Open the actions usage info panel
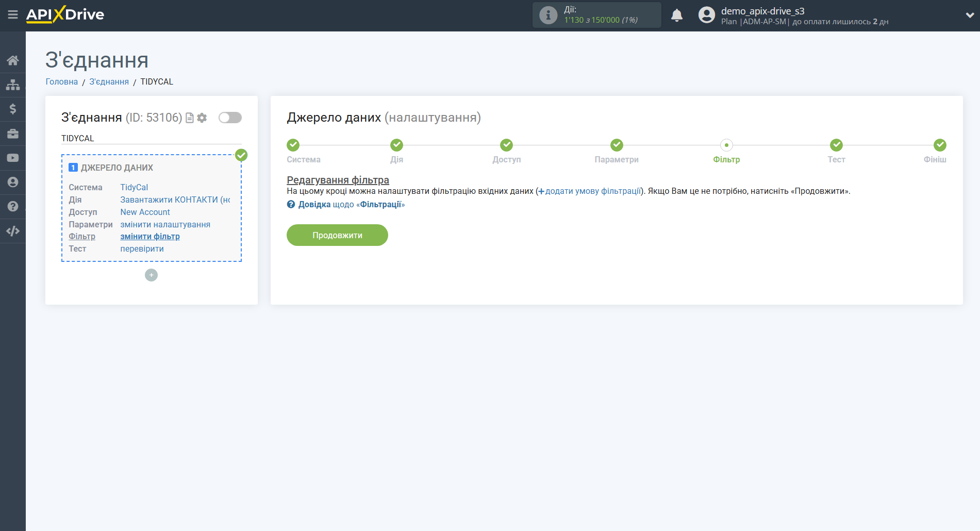The width and height of the screenshot is (980, 531). [596, 15]
